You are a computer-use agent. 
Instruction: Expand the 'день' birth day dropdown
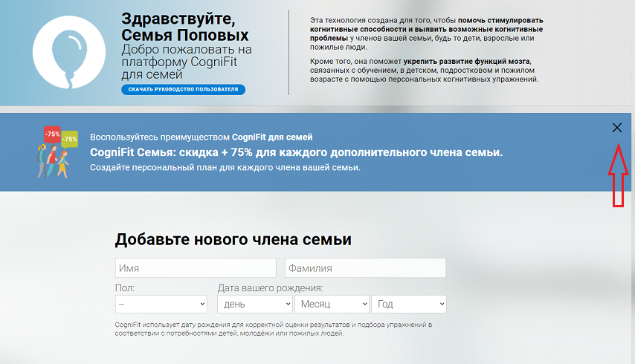click(x=254, y=304)
